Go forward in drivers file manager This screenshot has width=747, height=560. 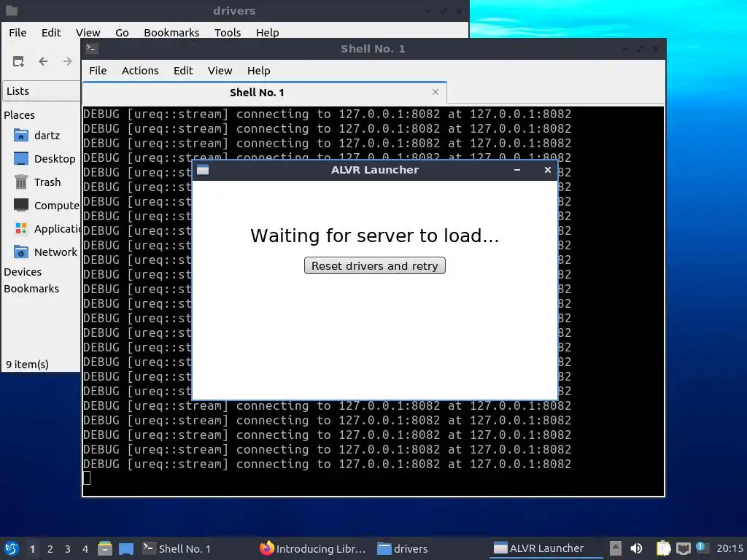click(68, 61)
